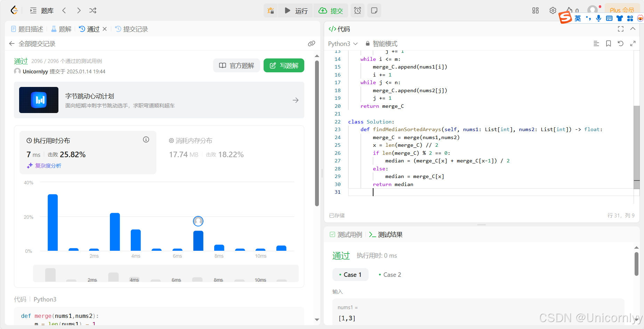Click the Plus 会员 button
Viewport: 644px width, 329px height.
coord(622,10)
